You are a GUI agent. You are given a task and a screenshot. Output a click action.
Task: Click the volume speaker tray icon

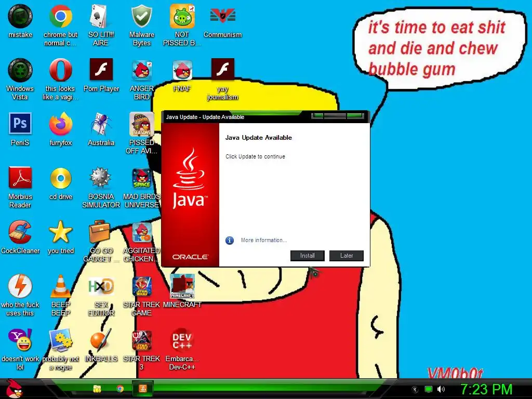pyautogui.click(x=441, y=389)
